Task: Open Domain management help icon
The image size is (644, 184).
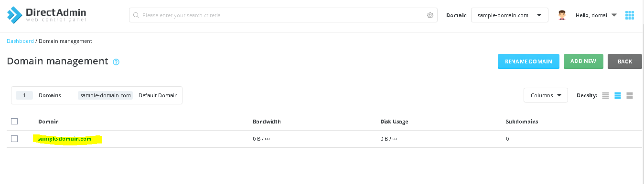Action: click(x=116, y=62)
